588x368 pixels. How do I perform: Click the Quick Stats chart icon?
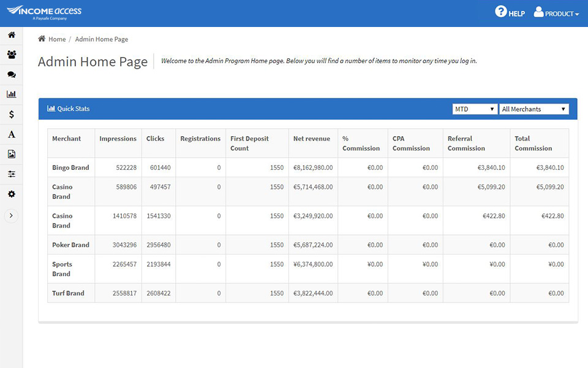(51, 109)
